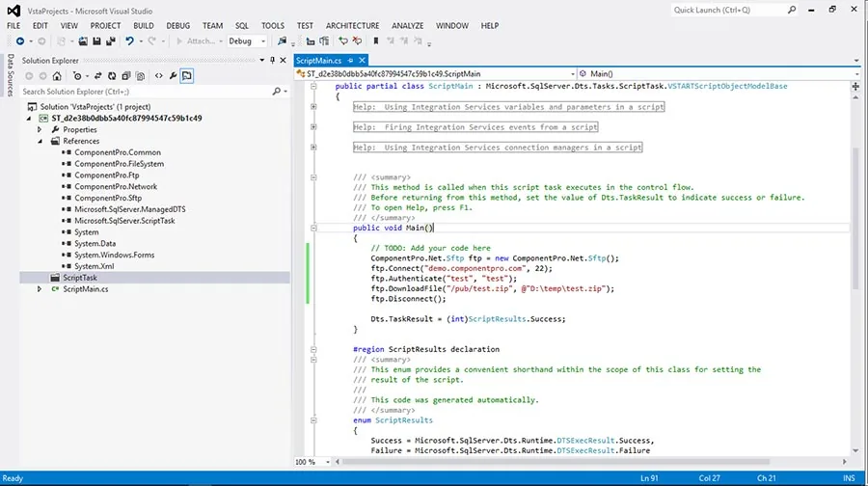Switch to the ScriptMain.cs editor tab

click(x=318, y=61)
